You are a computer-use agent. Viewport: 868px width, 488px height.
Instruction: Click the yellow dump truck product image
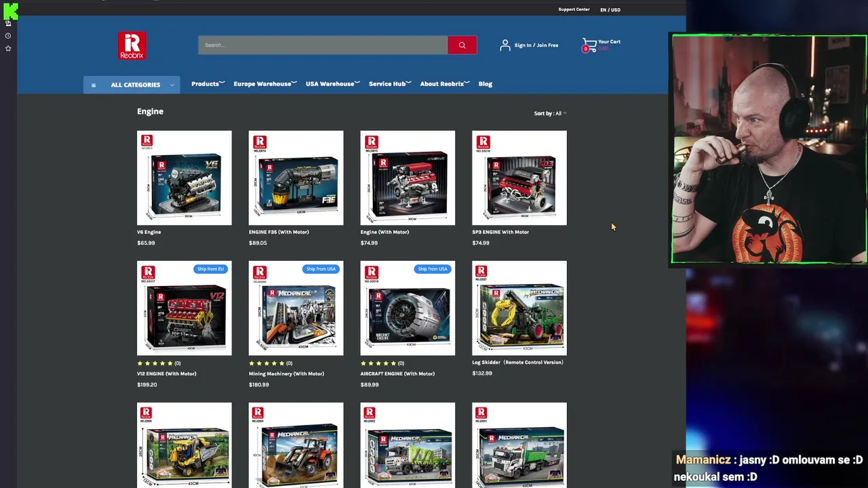[184, 445]
